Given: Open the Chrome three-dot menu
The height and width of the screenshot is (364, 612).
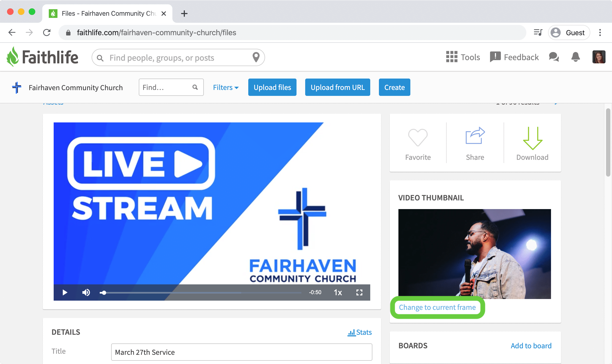Looking at the screenshot, I should [600, 32].
